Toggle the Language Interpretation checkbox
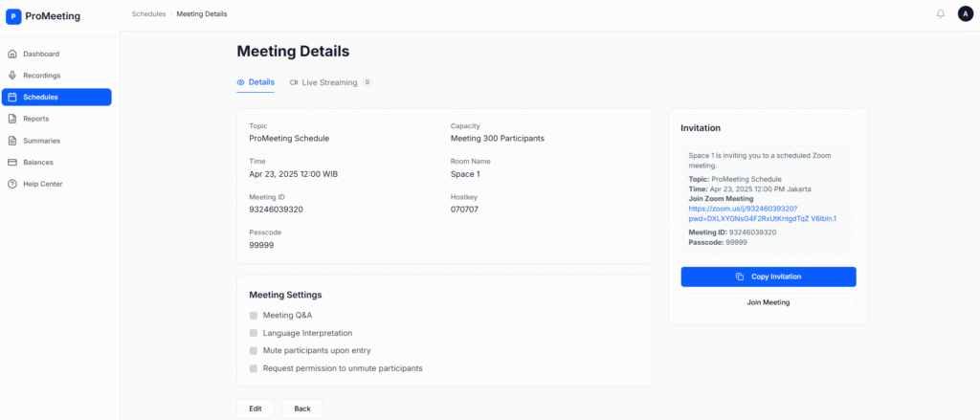 (x=254, y=333)
